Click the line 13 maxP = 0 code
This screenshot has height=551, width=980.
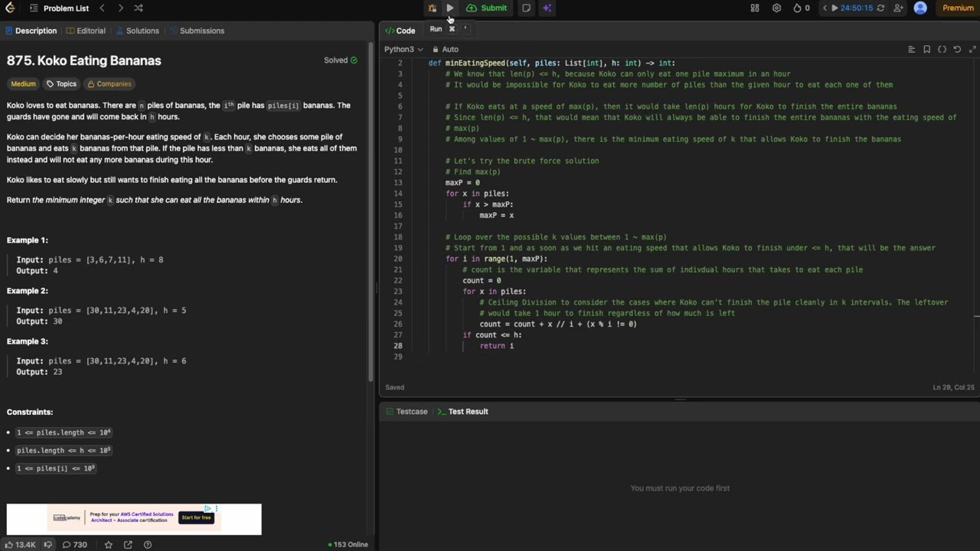click(x=462, y=183)
